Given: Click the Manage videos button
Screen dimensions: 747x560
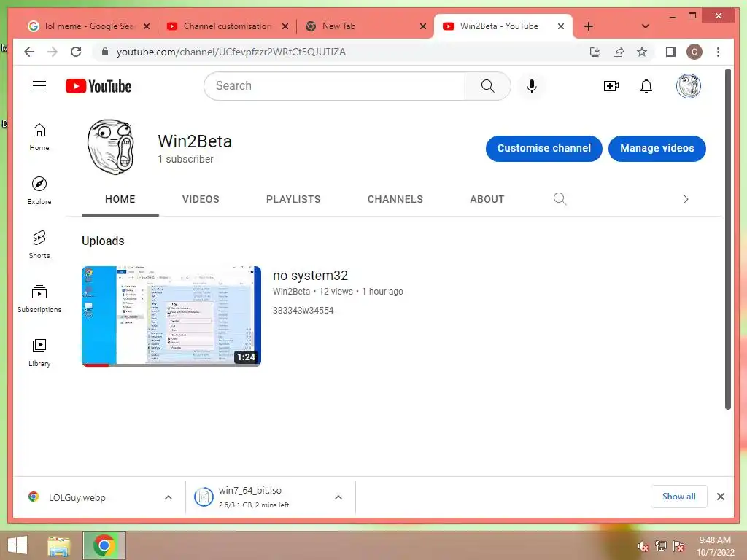Looking at the screenshot, I should click(x=657, y=148).
